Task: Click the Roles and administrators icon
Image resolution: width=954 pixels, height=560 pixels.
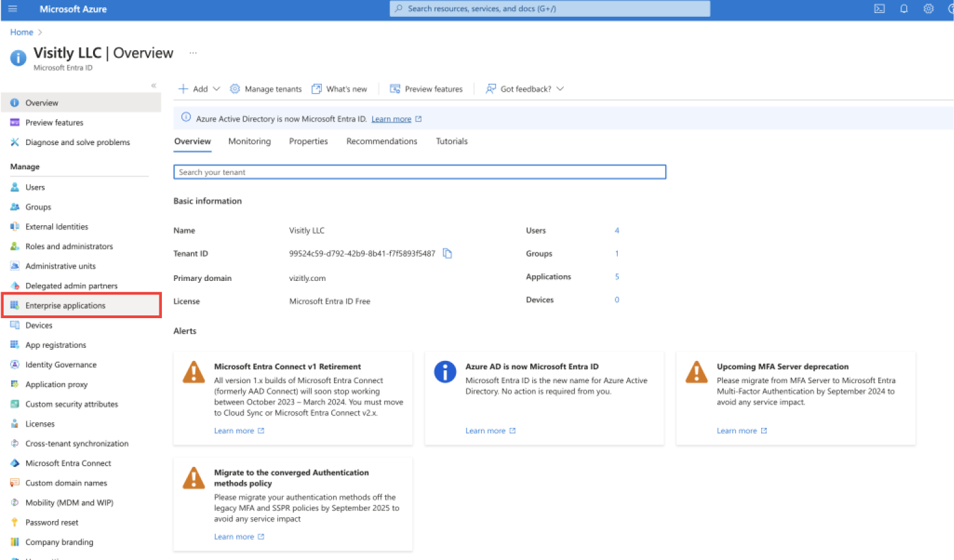Action: point(15,246)
